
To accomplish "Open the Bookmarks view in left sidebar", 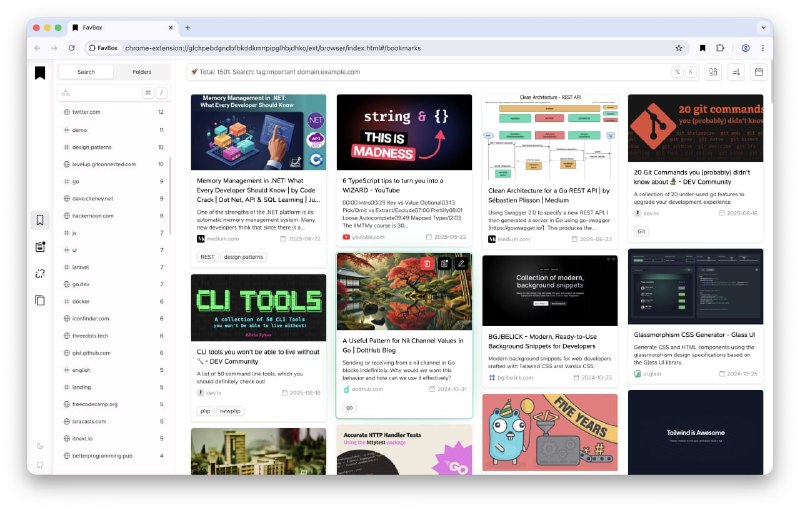I will (x=40, y=220).
